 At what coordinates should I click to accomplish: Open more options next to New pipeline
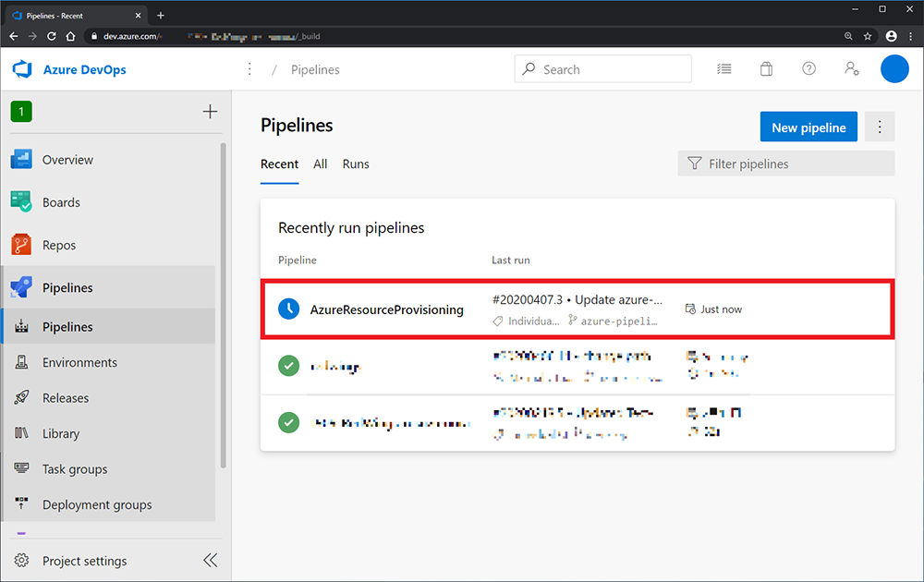tap(880, 127)
